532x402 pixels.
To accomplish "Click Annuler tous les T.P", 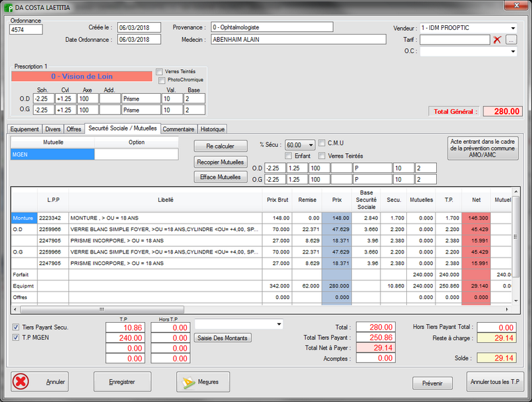I will click(495, 381).
